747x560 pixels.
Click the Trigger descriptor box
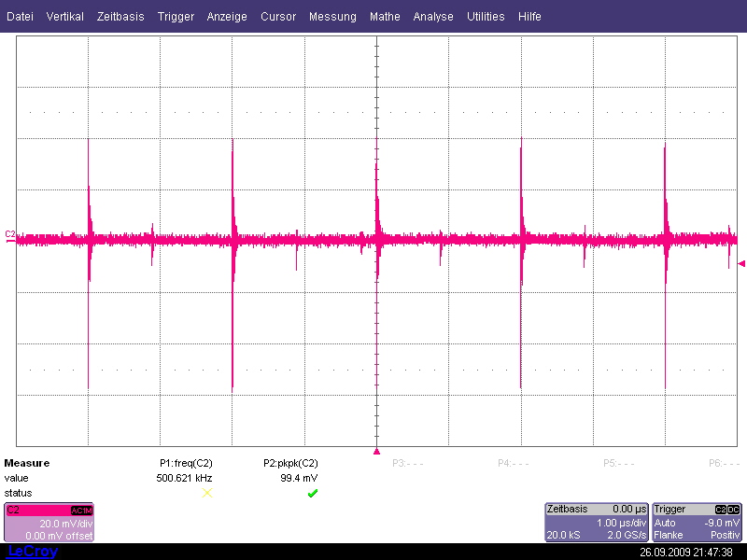[697, 523]
